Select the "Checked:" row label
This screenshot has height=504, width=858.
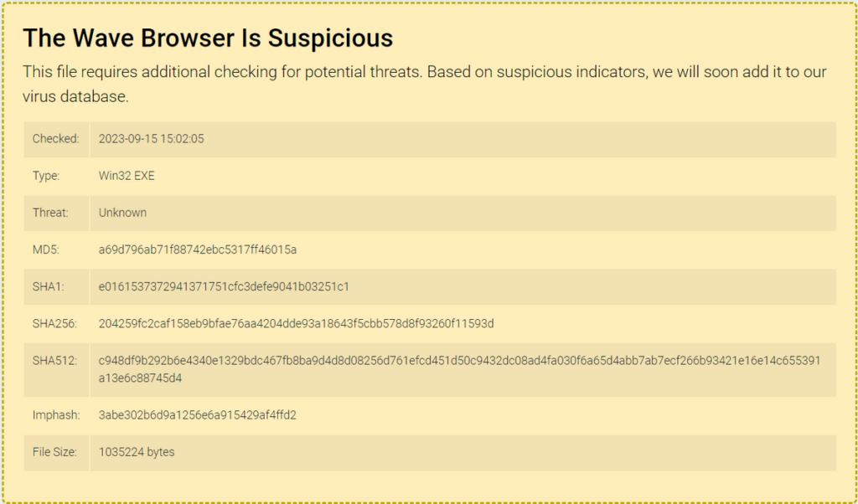click(55, 139)
